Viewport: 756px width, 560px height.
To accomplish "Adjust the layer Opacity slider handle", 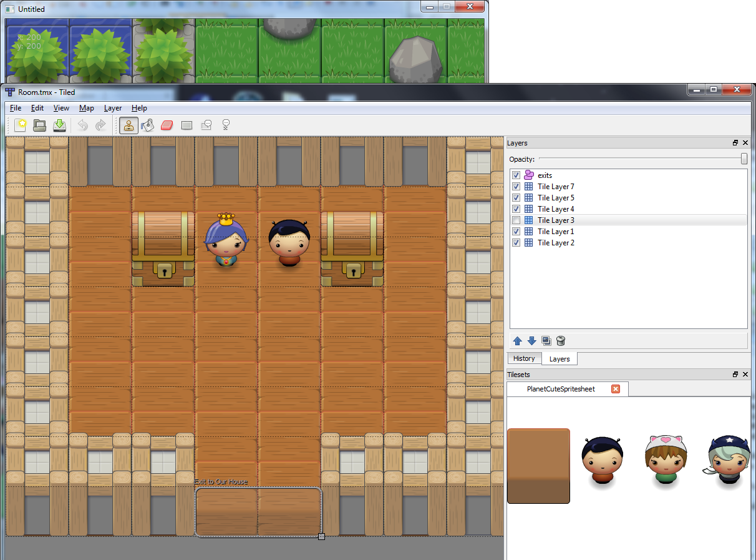I will pyautogui.click(x=744, y=159).
